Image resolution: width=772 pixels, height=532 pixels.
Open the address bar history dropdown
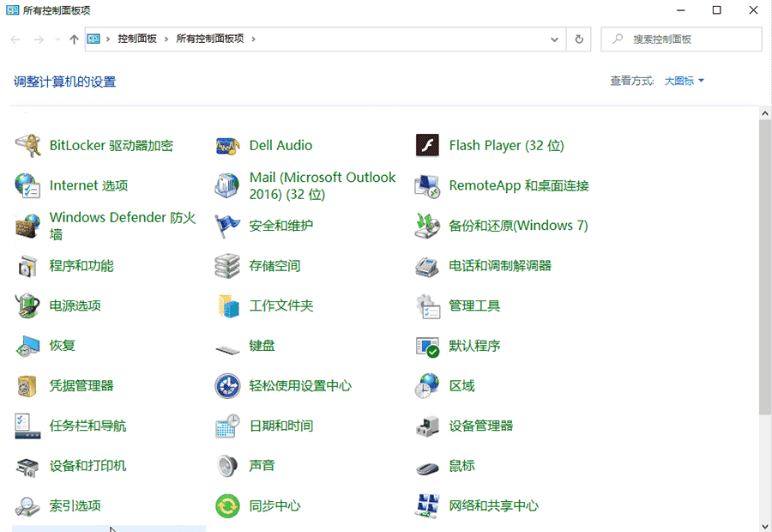click(554, 39)
